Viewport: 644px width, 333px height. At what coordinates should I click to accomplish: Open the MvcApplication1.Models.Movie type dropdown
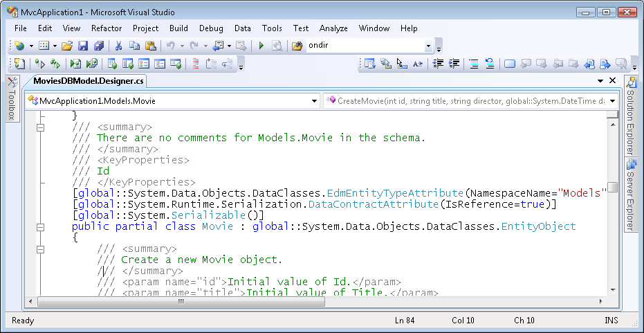click(313, 100)
